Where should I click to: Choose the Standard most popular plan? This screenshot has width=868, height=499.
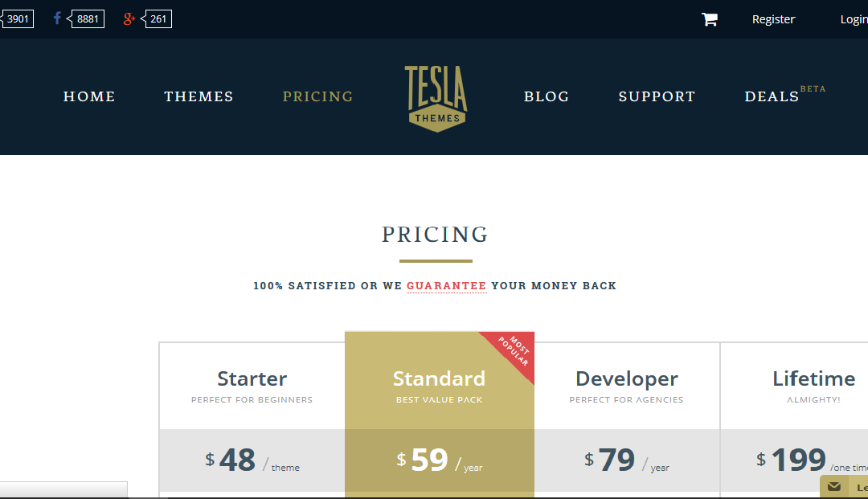[439, 379]
